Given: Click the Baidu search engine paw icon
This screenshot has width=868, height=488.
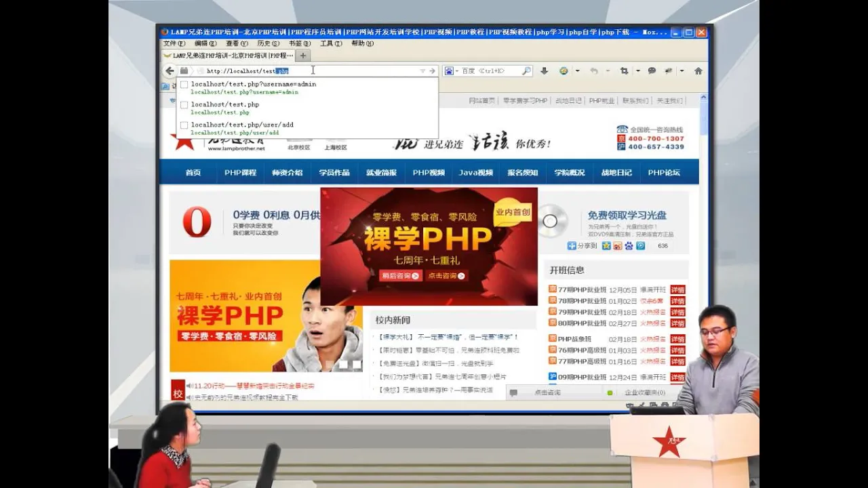Looking at the screenshot, I should (x=450, y=70).
